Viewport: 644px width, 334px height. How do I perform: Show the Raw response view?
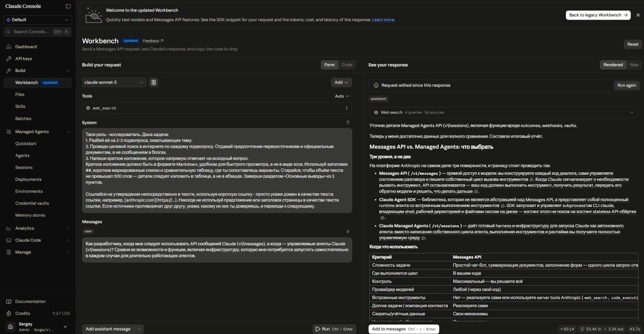click(634, 65)
